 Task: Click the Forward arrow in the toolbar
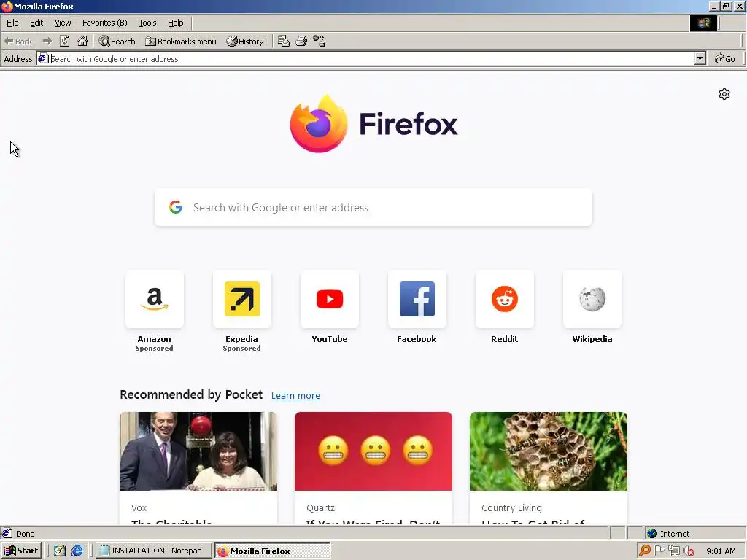click(47, 42)
